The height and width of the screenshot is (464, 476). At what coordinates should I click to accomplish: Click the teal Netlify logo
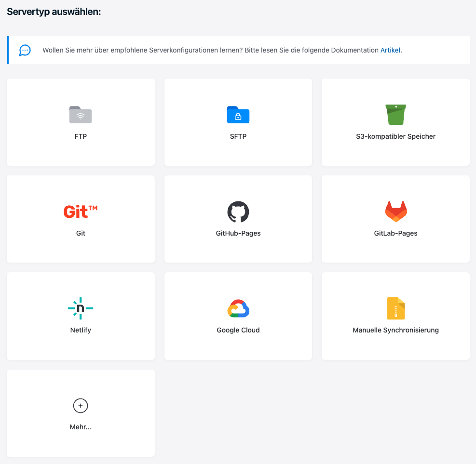pos(81,308)
